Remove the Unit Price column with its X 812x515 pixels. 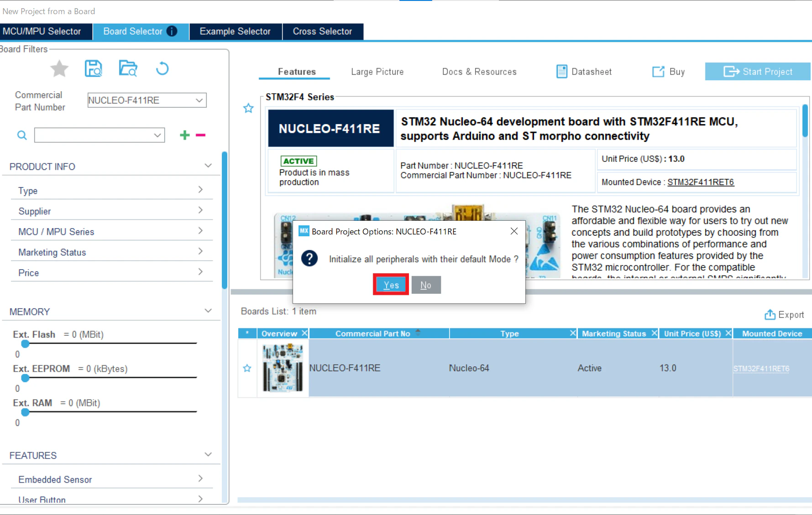point(728,333)
